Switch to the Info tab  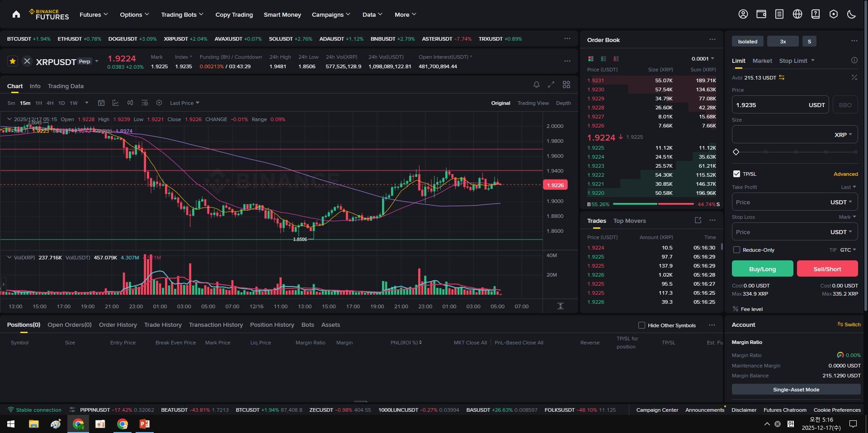[x=35, y=86]
